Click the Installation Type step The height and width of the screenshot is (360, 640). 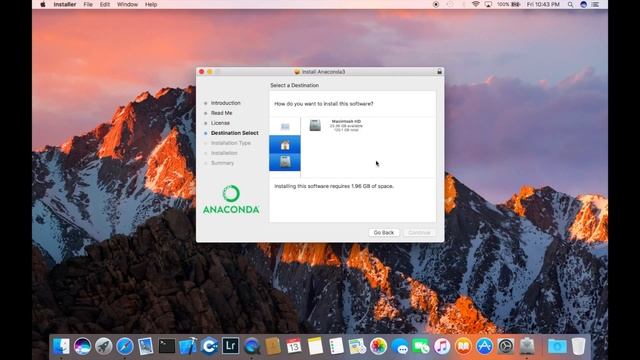click(231, 143)
